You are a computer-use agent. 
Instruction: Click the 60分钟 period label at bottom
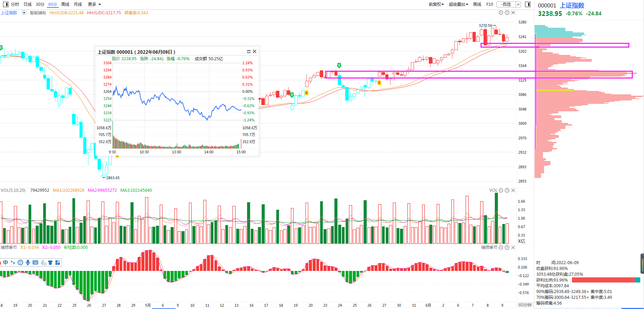[x=525, y=305]
